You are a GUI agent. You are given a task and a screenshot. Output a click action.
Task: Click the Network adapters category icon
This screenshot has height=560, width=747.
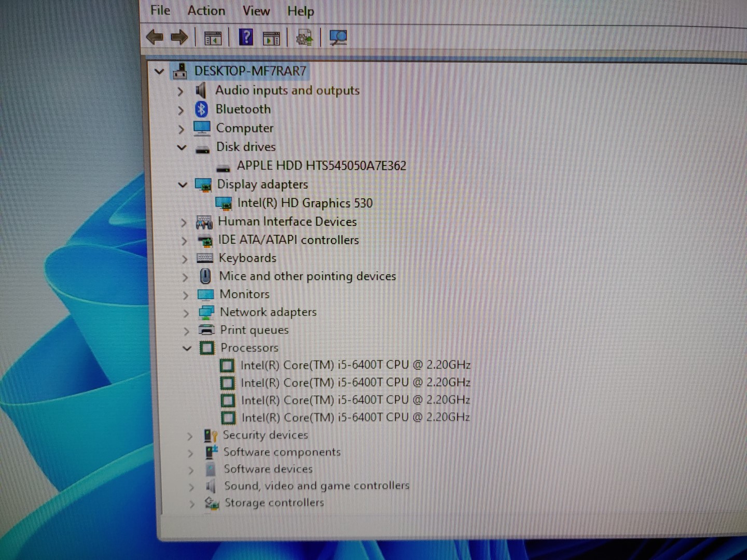click(x=206, y=312)
